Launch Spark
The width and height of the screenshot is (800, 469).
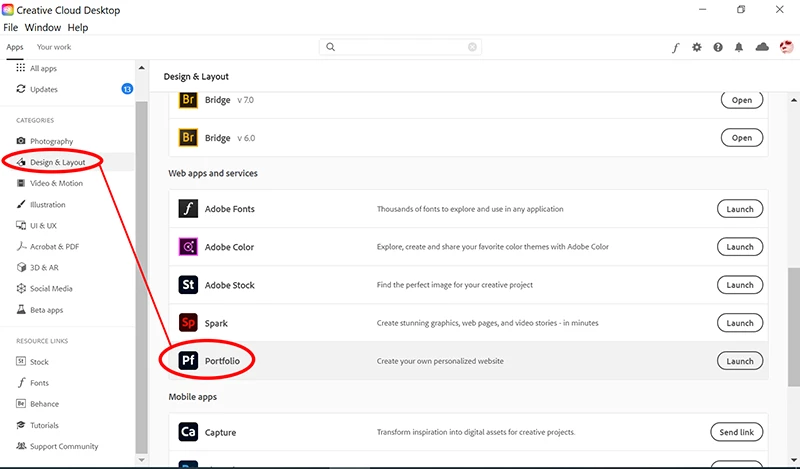point(740,323)
